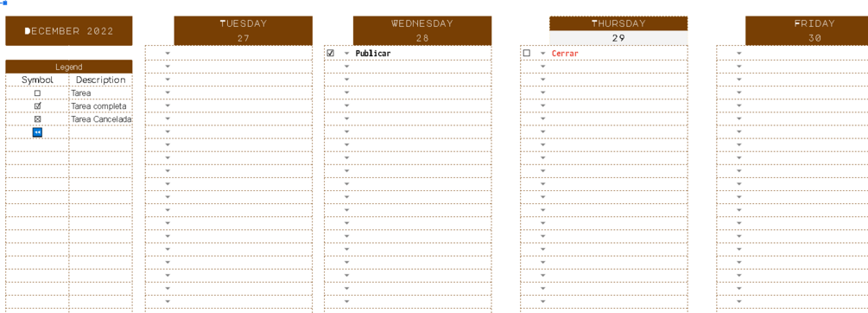This screenshot has width=868, height=313.
Task: Click the Legend title bar
Action: 69,67
